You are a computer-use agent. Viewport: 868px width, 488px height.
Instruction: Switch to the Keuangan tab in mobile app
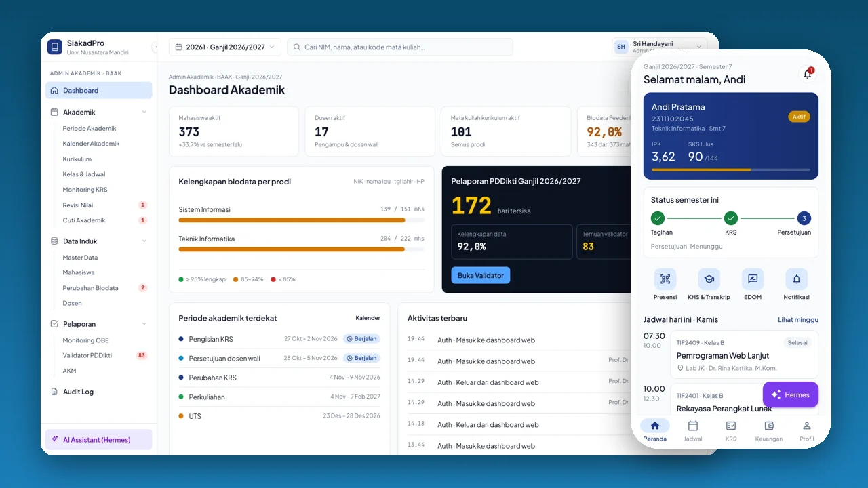pyautogui.click(x=769, y=430)
